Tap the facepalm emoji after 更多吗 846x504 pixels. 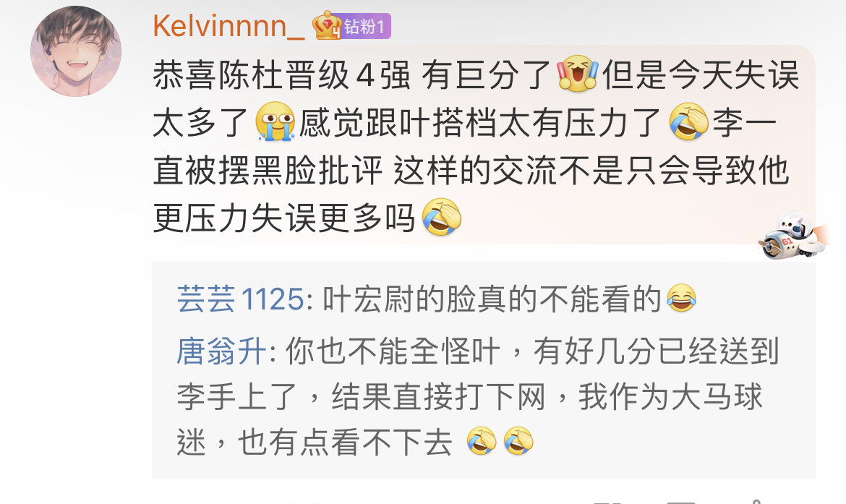coord(441,217)
